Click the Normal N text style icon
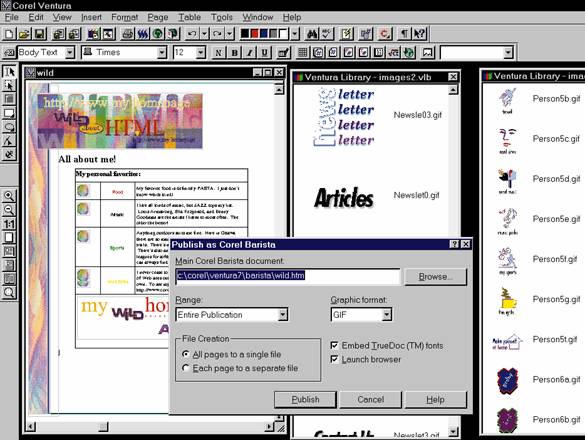Image resolution: width=585 pixels, height=440 pixels. [x=219, y=53]
